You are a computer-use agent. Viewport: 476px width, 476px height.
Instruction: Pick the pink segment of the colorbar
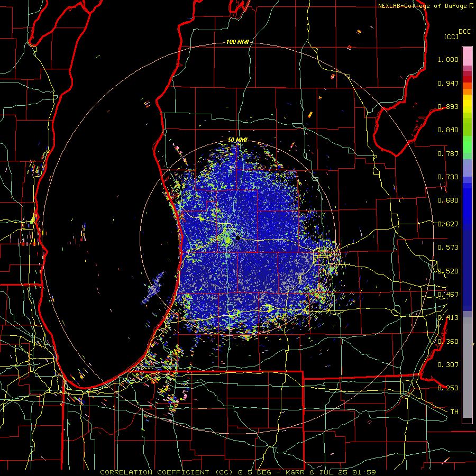click(467, 56)
